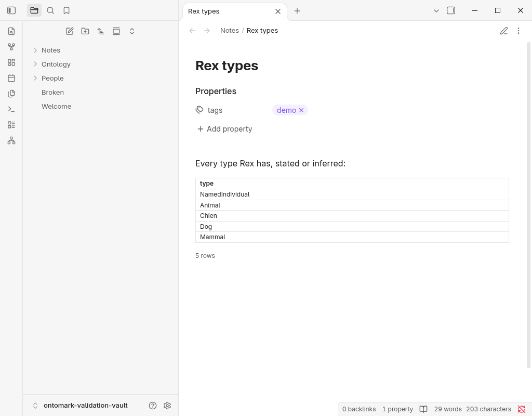Click 203 characters status entry

(x=488, y=409)
